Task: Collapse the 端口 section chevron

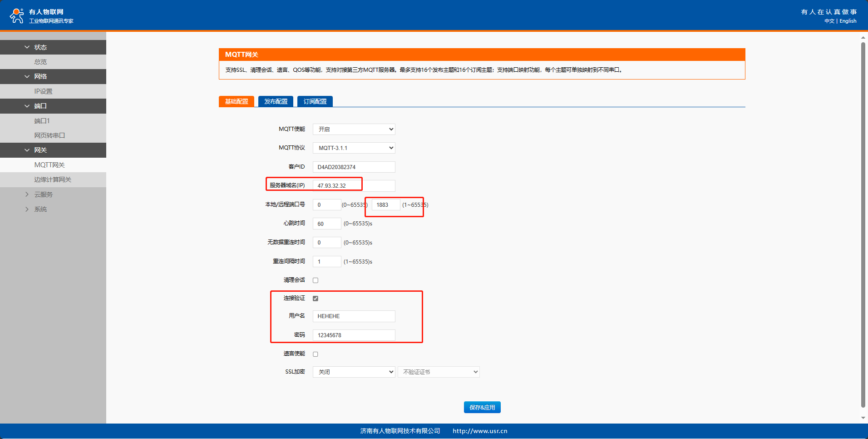Action: coord(27,106)
